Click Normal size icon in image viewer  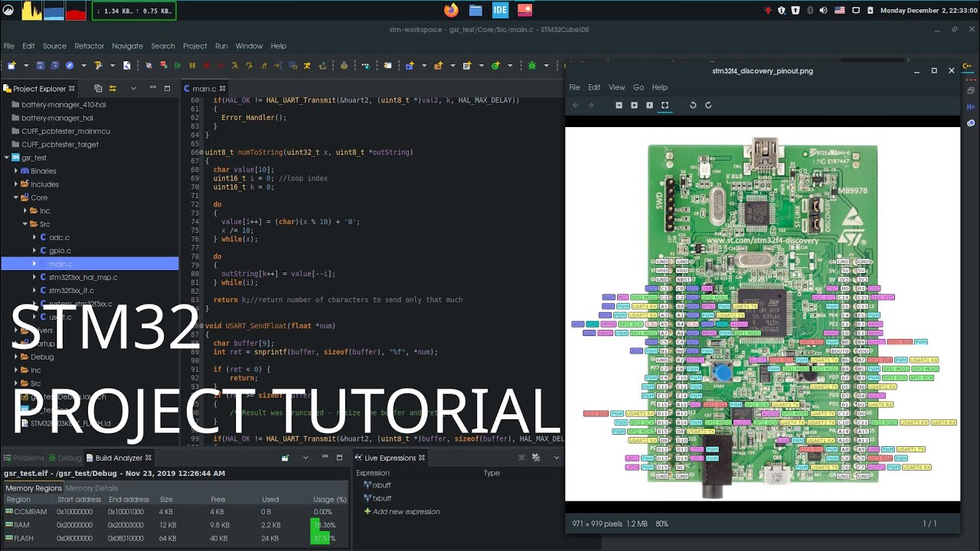pyautogui.click(x=649, y=105)
